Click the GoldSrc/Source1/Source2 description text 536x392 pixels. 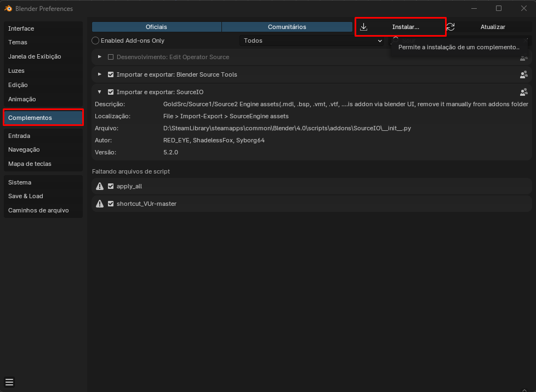[x=346, y=104]
